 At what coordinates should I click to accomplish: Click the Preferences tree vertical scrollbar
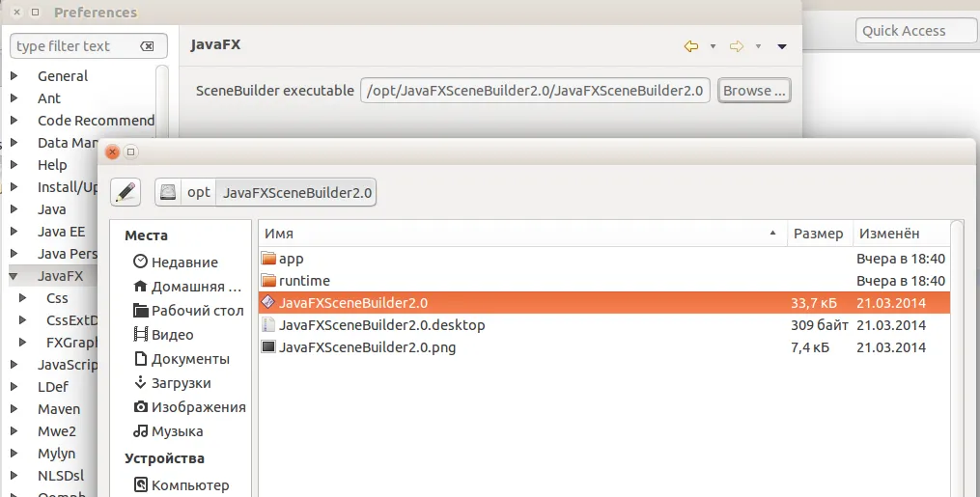(x=162, y=100)
